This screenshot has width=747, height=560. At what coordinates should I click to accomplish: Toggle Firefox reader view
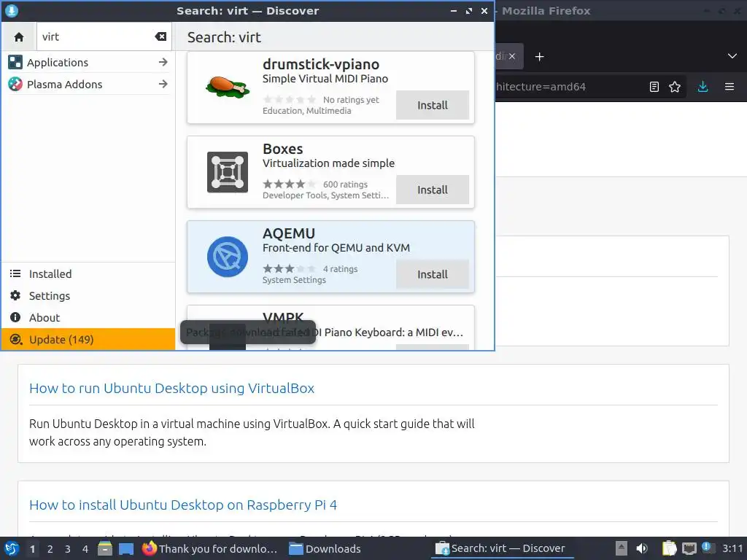pyautogui.click(x=654, y=87)
